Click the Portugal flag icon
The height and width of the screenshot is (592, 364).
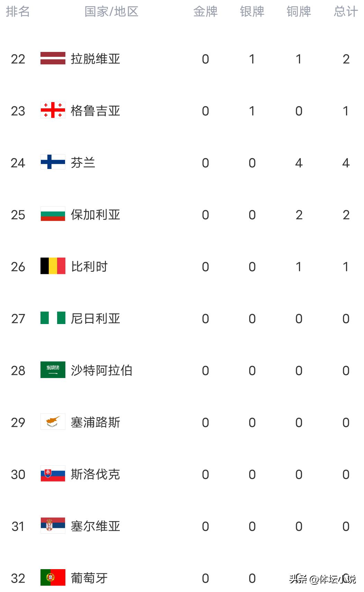click(x=53, y=577)
